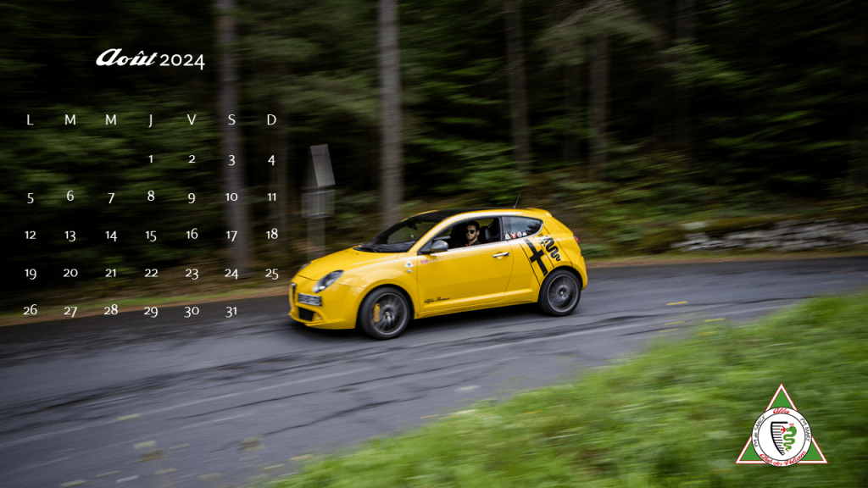
Task: Pick date 15 in the calendar
Action: [151, 236]
